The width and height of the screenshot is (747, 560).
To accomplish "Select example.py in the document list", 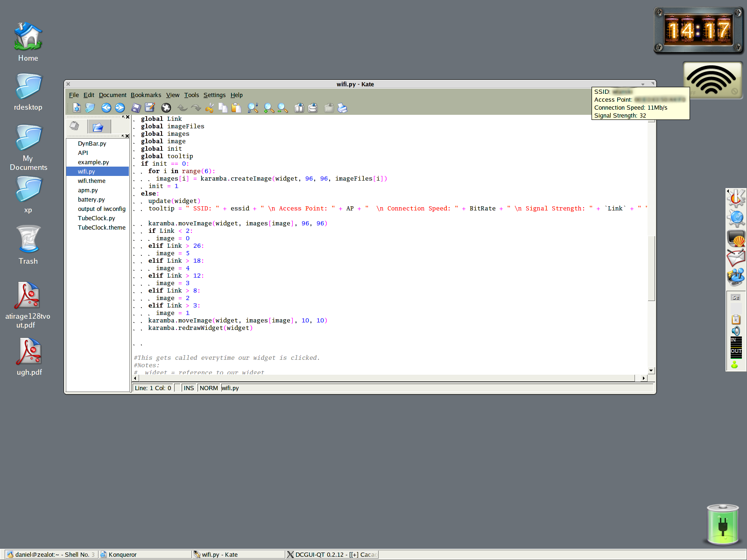I will (98, 162).
